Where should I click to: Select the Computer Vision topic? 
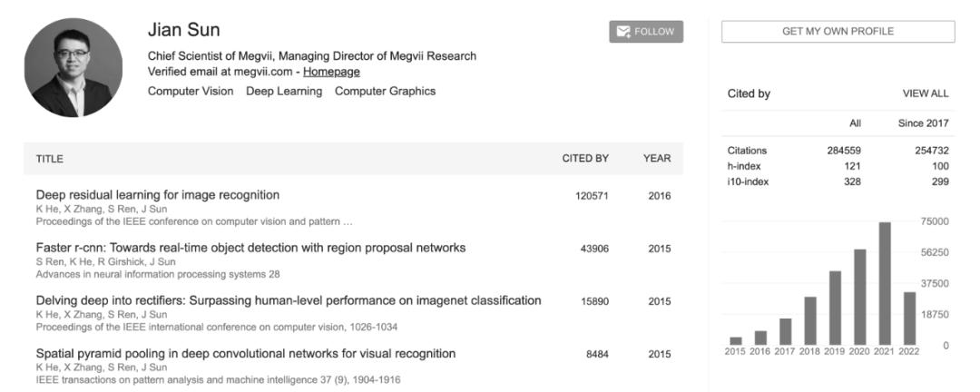[191, 92]
